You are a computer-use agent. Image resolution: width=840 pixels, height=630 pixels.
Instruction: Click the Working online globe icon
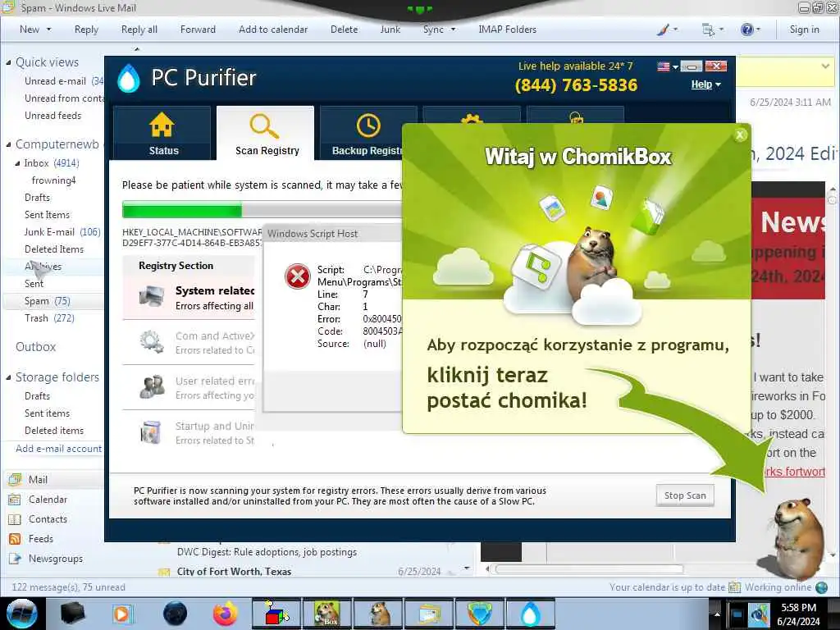coord(822,587)
